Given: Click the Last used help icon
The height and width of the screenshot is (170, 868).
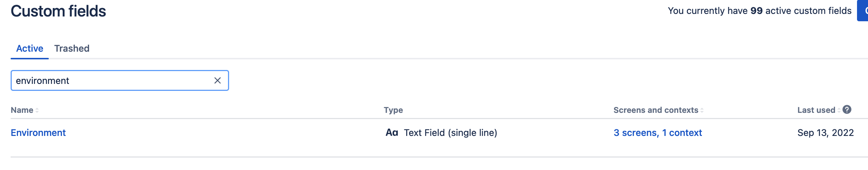Looking at the screenshot, I should tap(847, 110).
